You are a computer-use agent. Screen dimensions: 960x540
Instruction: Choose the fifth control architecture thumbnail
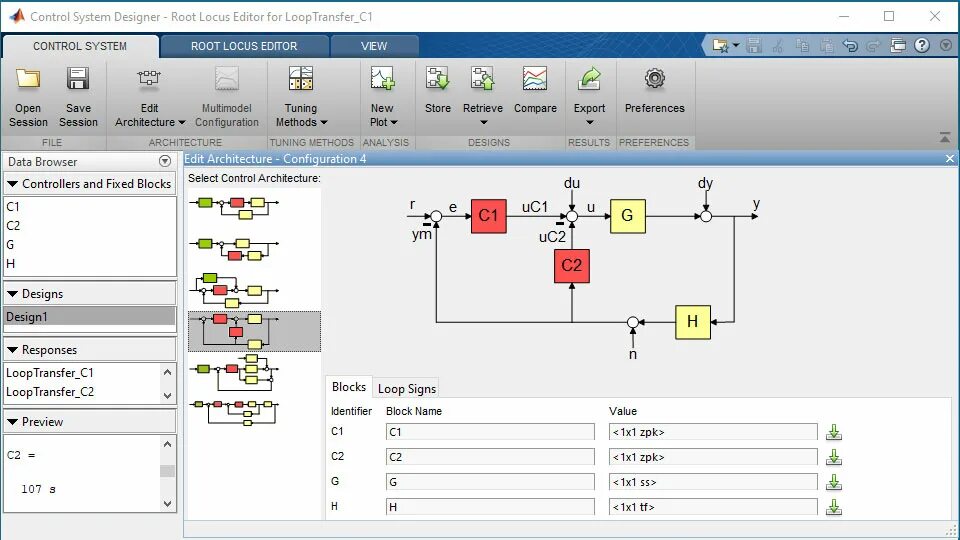pyautogui.click(x=234, y=372)
